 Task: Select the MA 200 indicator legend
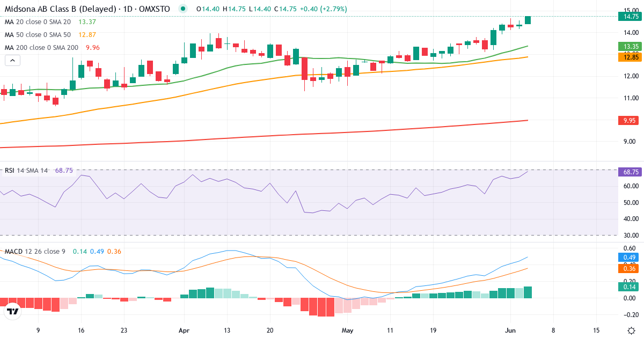41,48
